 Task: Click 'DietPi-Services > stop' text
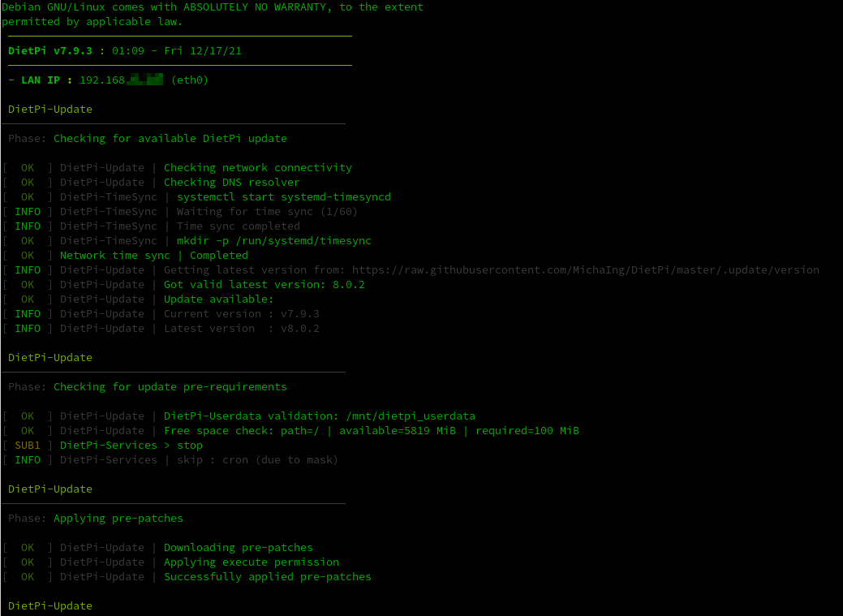[x=131, y=446]
